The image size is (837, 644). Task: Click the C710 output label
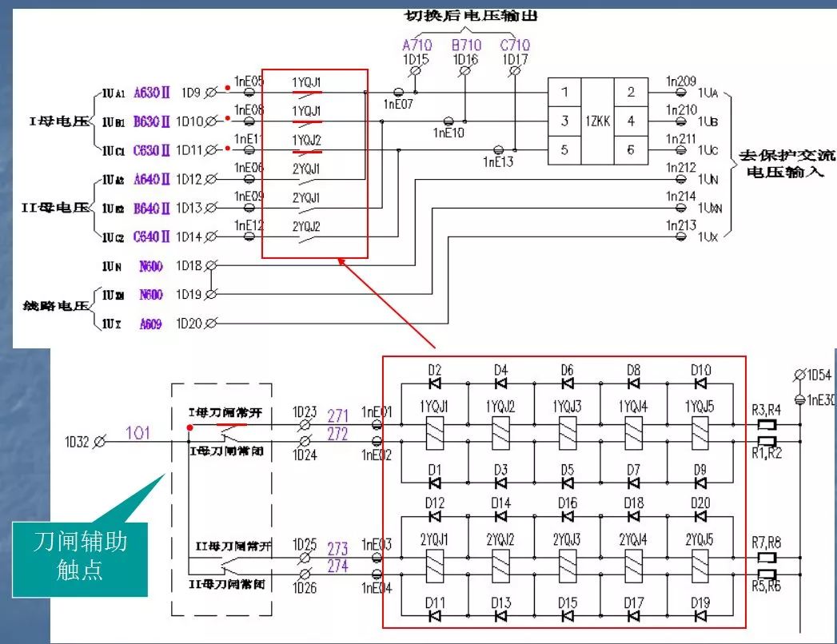pyautogui.click(x=515, y=45)
